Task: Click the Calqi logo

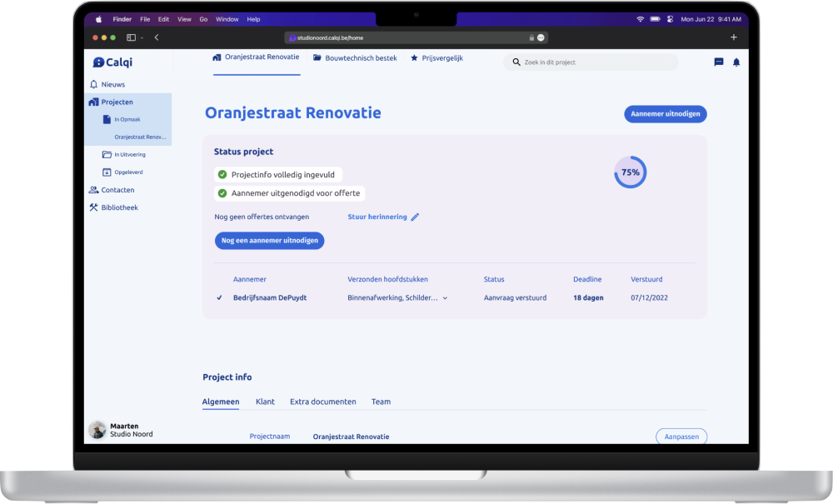Action: click(x=111, y=62)
